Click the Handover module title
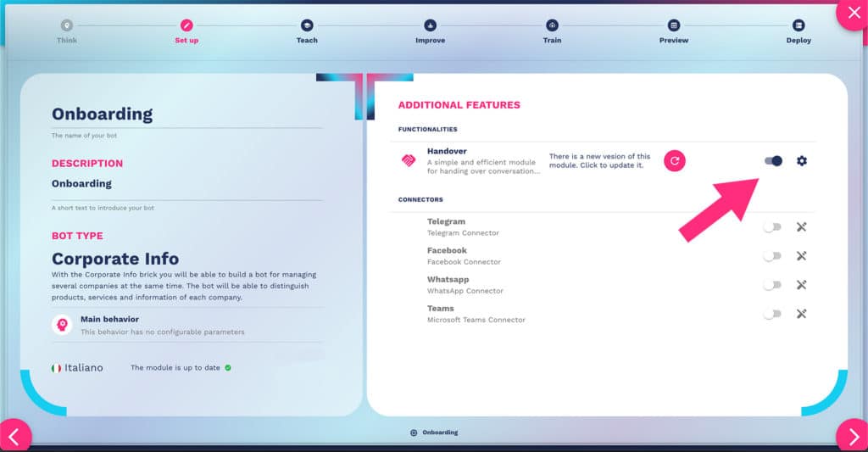Screen dimensions: 868x452 pos(447,151)
